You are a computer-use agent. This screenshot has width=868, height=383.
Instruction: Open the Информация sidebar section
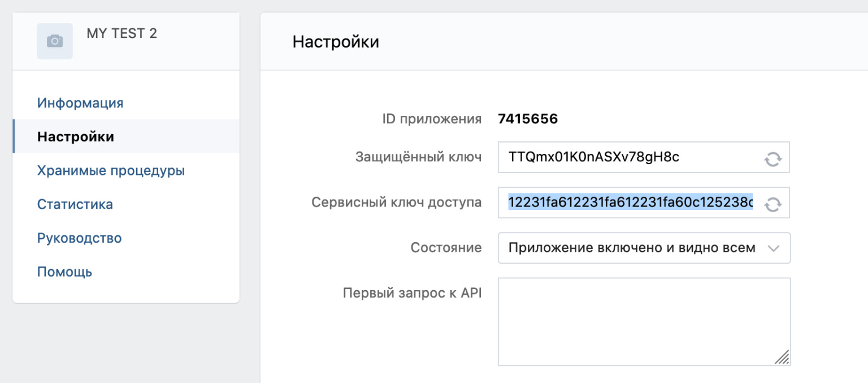click(x=80, y=103)
